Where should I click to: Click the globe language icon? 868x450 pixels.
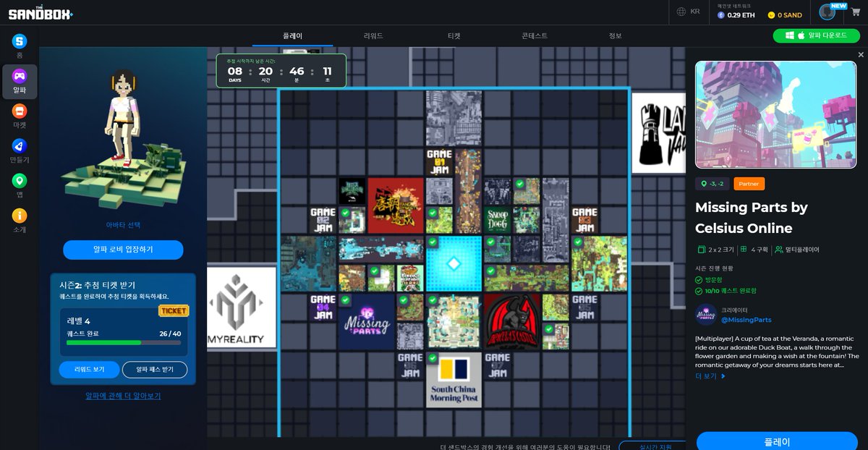click(681, 12)
